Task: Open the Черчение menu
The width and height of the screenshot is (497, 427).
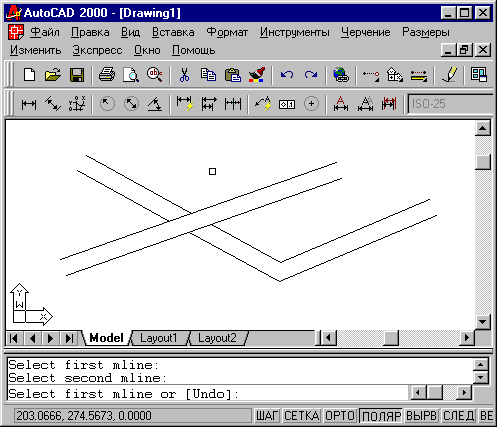Action: (x=365, y=32)
